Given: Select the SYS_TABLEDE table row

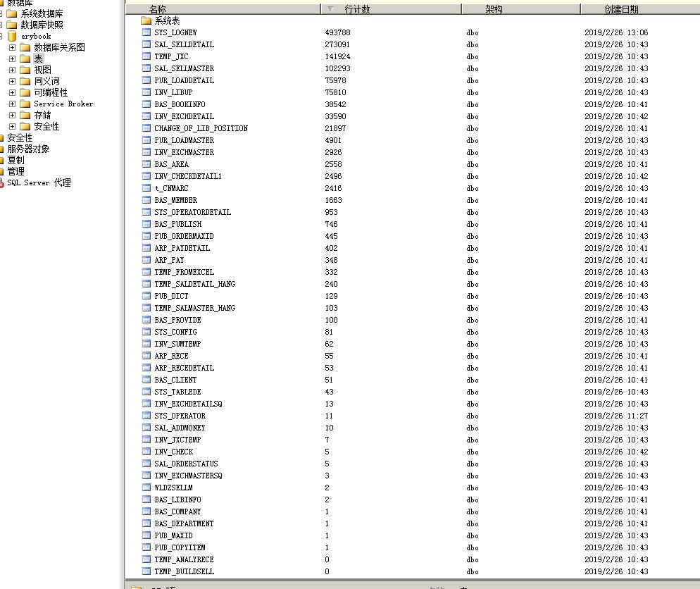Looking at the screenshot, I should (x=177, y=392).
